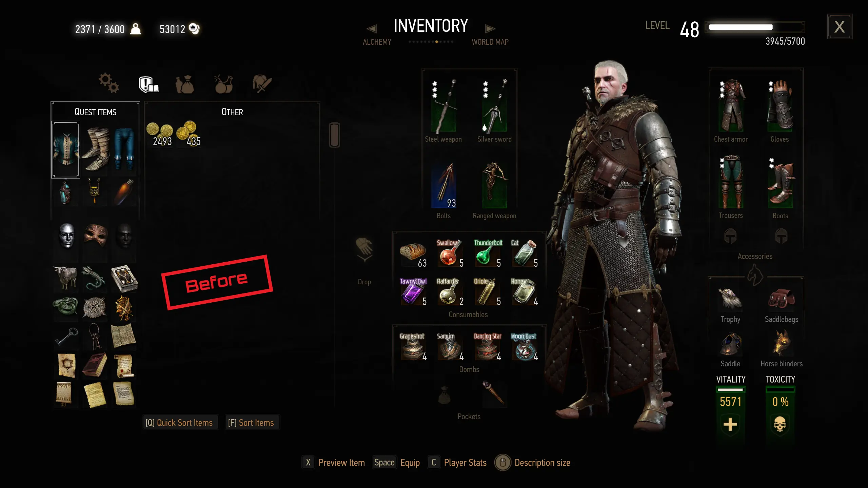Select the blue doublet quest item
The width and height of the screenshot is (868, 488).
[x=66, y=149]
